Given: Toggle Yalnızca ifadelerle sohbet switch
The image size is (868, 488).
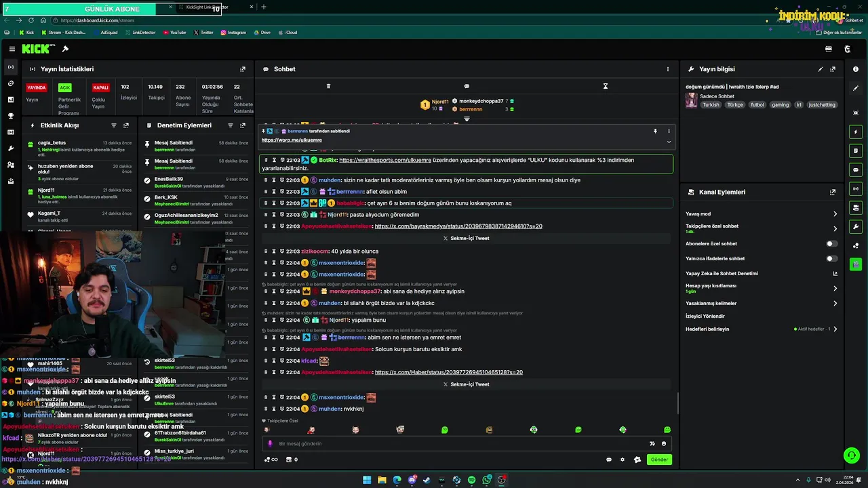Looking at the screenshot, I should coord(831,258).
